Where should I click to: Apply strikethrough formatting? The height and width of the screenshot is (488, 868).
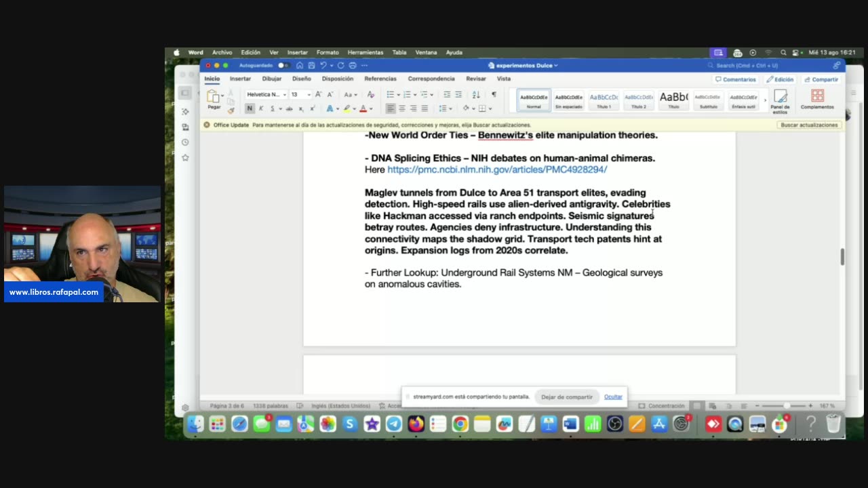pos(289,108)
